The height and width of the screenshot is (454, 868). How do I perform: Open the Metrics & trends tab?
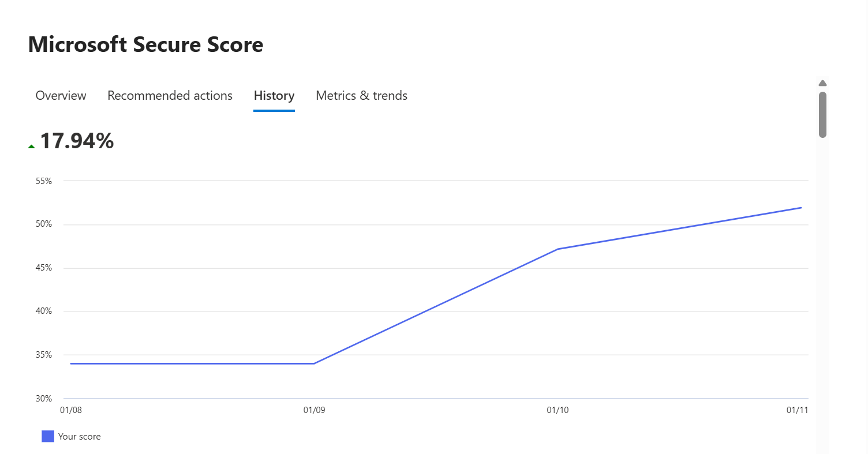coord(361,95)
